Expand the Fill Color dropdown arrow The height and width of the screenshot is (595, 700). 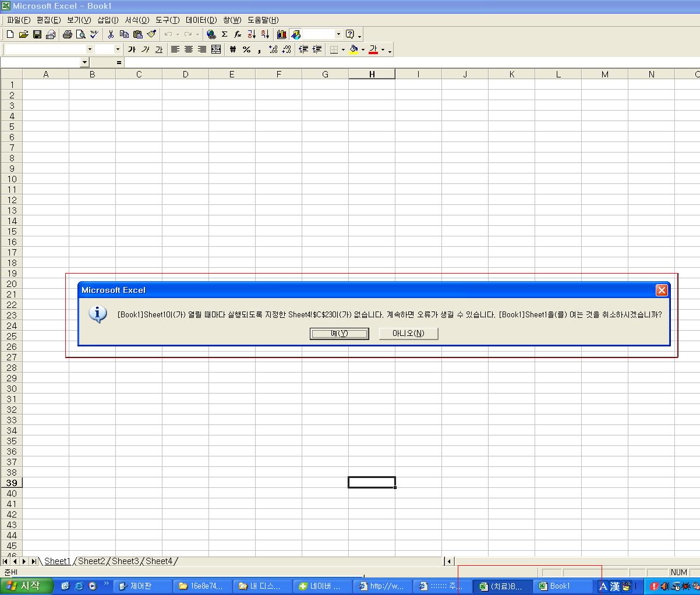tap(363, 49)
